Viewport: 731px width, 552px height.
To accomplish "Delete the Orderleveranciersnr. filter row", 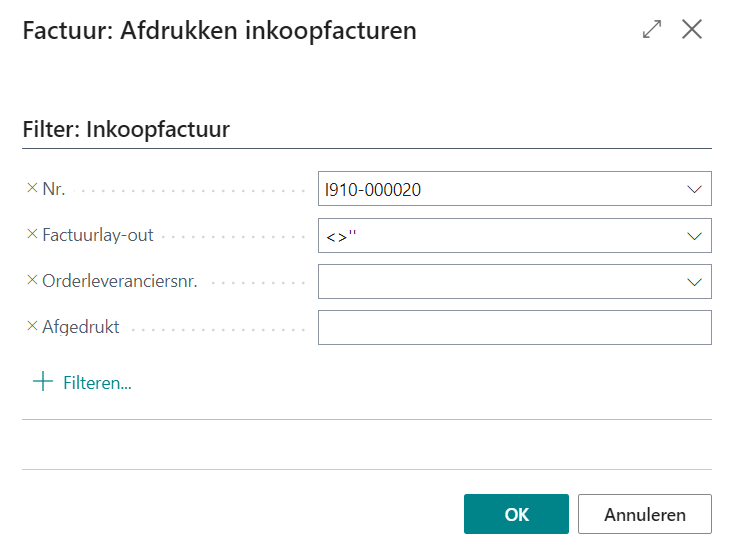I will (x=32, y=280).
